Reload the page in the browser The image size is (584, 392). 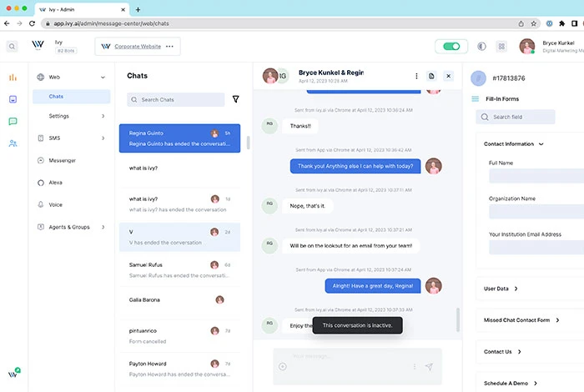(32, 23)
